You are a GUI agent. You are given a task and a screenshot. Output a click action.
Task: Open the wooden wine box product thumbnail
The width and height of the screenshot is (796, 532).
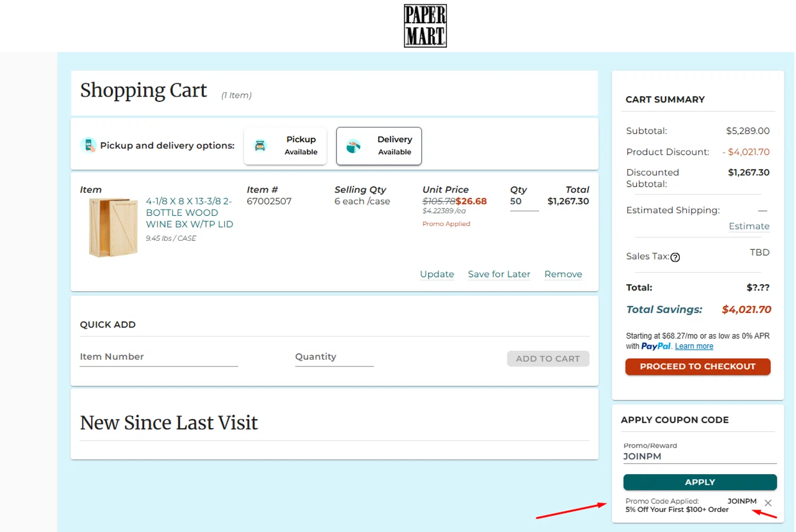pos(113,228)
